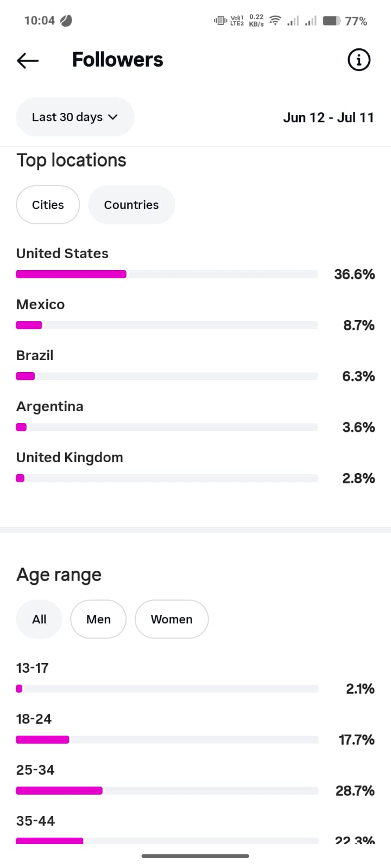Switch age range to Women
The width and height of the screenshot is (391, 868).
coord(172,619)
